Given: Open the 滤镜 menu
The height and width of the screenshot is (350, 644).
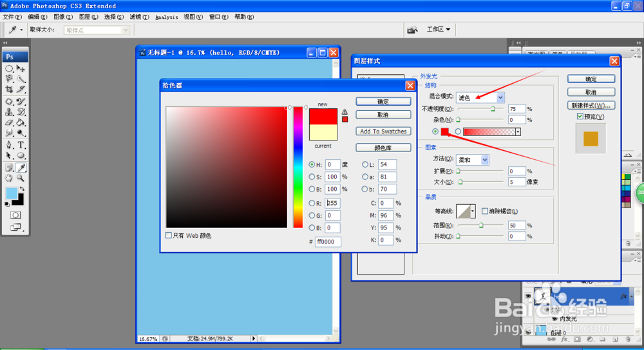Looking at the screenshot, I should [x=139, y=17].
